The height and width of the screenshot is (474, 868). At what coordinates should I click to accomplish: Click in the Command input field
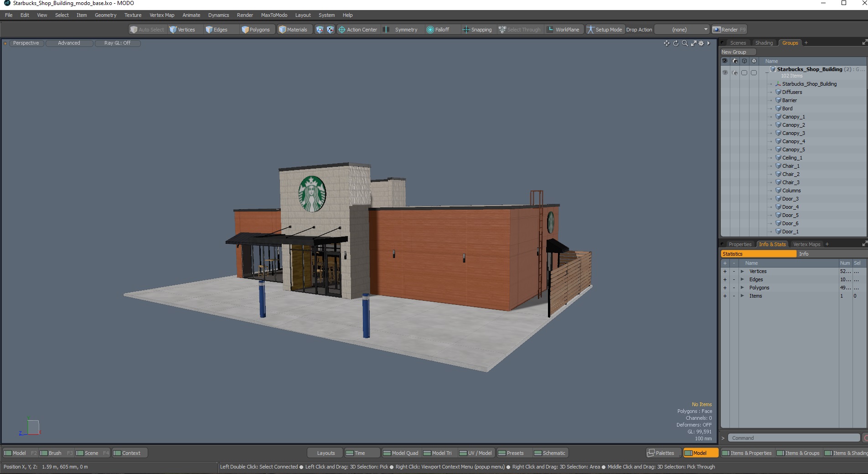tap(794, 438)
